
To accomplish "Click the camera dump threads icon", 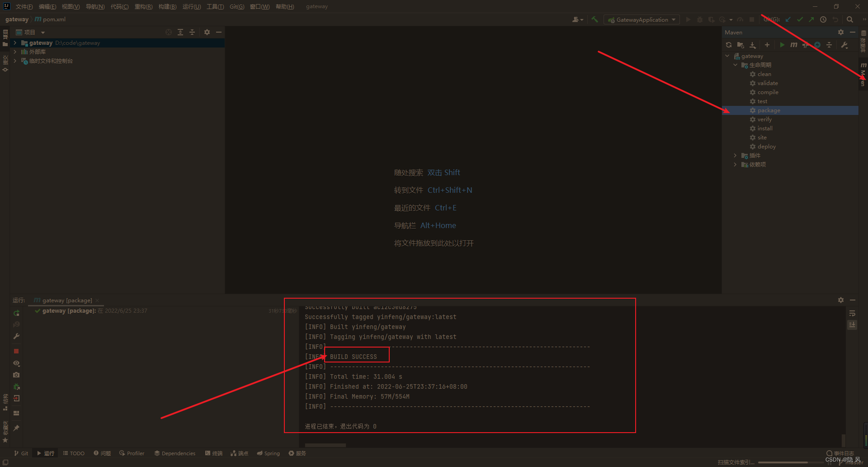I will click(16, 375).
